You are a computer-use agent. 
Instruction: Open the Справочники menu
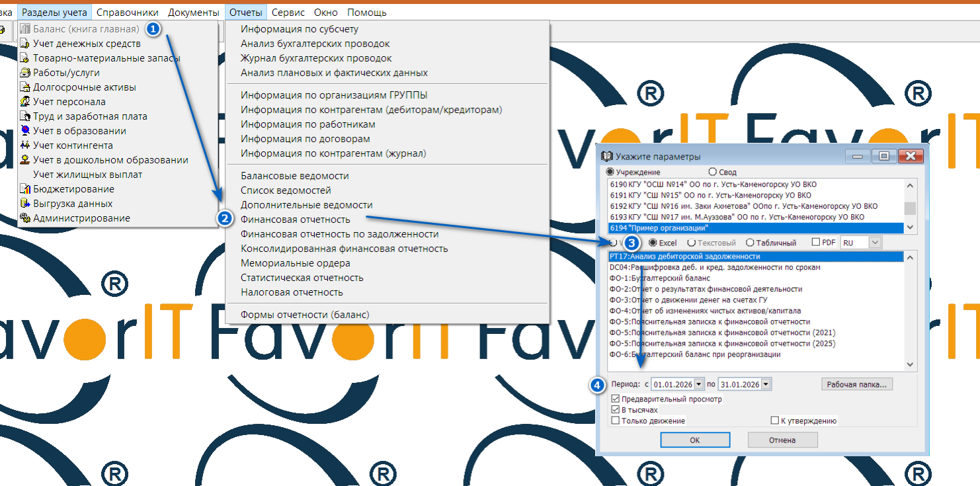(127, 13)
